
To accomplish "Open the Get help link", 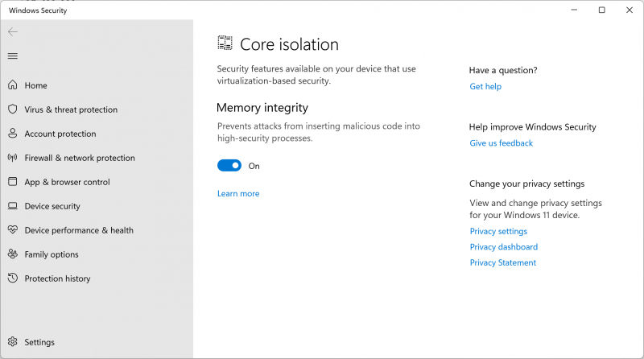I will pos(485,87).
